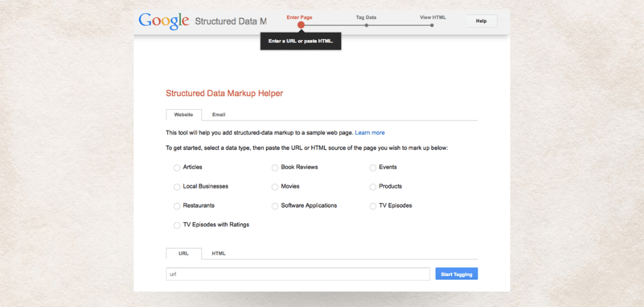This screenshot has width=644, height=307.
Task: Click the View HTML step marker
Action: pos(432,25)
